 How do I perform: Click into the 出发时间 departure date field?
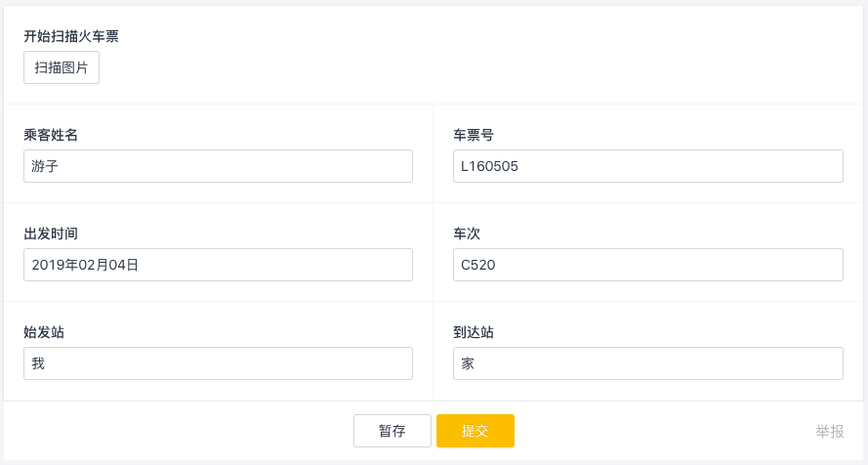pyautogui.click(x=218, y=265)
